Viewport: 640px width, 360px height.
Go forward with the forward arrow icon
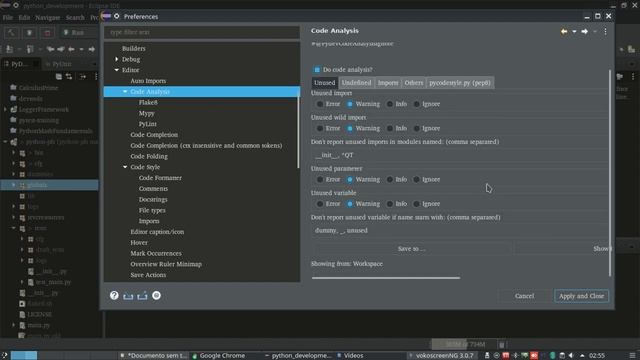584,31
